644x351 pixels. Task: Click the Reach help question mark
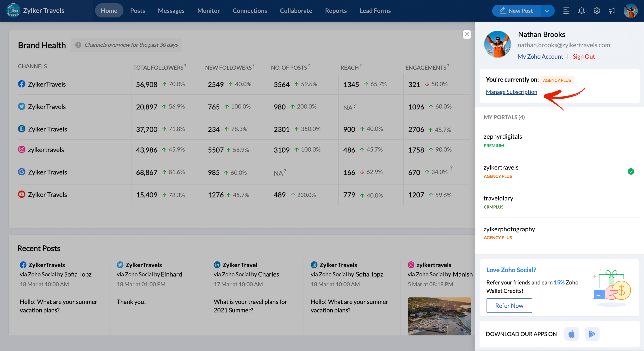(360, 66)
